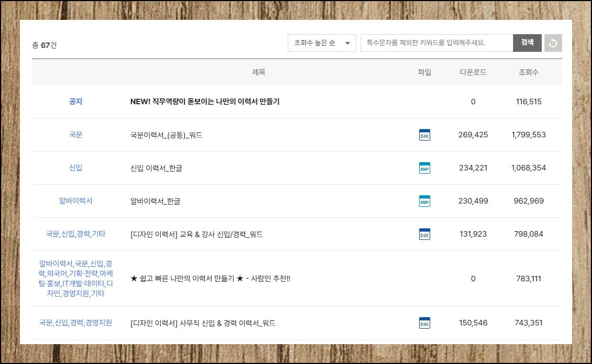592x364 pixels.
Task: Click DOC icon for 사무직 신입 & 경력 이력서
Action: coord(424,323)
